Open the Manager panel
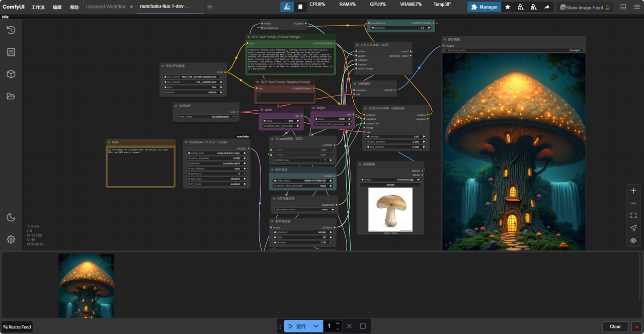 point(484,7)
